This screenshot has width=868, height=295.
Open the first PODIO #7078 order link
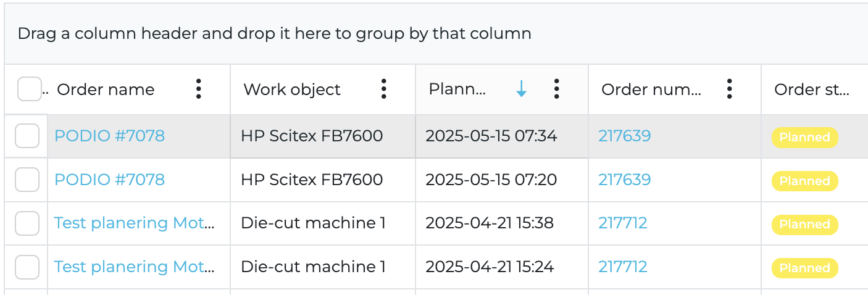(x=109, y=136)
